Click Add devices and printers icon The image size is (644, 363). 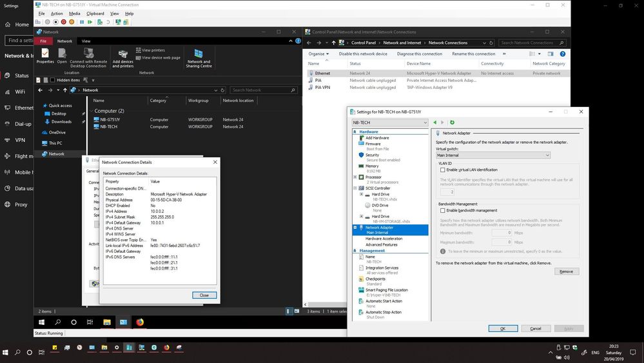click(122, 58)
